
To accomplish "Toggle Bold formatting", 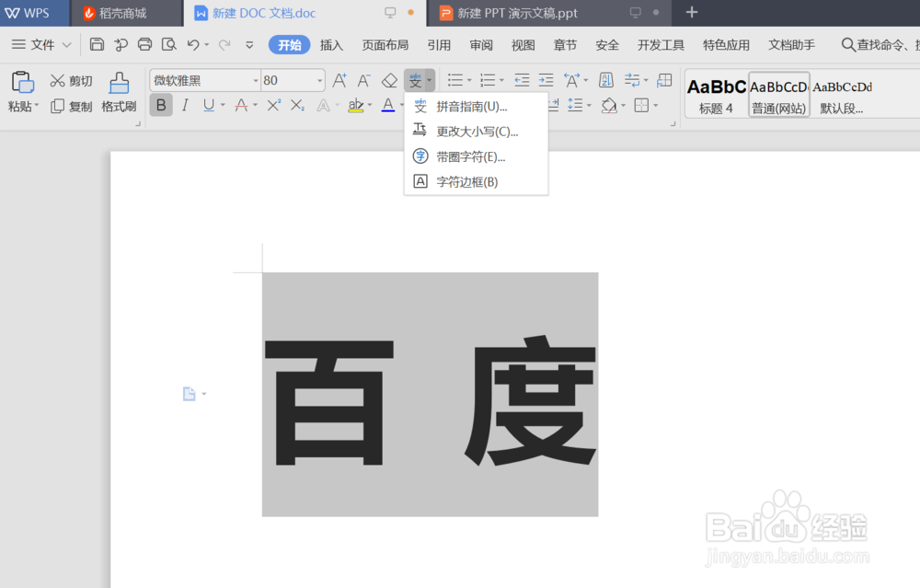I will (x=161, y=106).
